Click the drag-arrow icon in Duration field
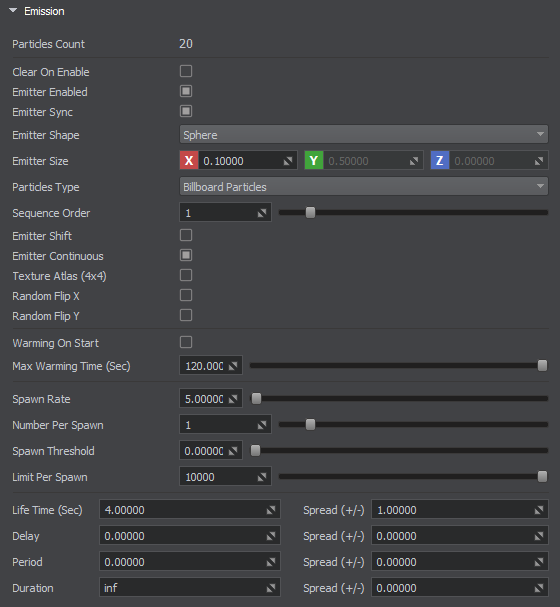The height and width of the screenshot is (607, 560). click(271, 588)
